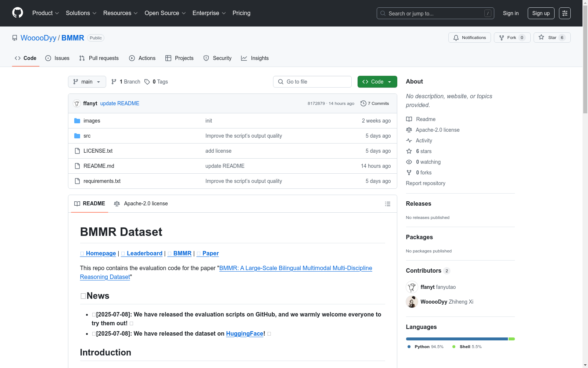This screenshot has width=588, height=368.
Task: Open the HuggingFace dataset link
Action: click(x=245, y=333)
